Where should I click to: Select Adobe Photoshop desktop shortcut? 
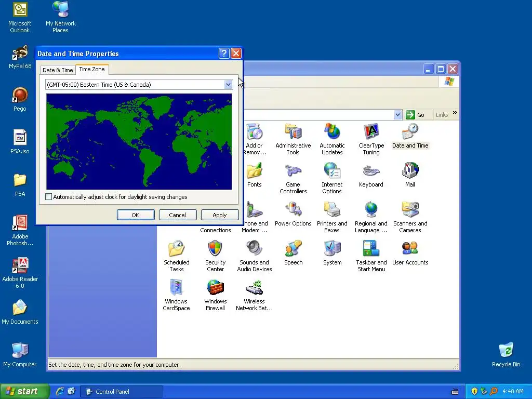20,231
